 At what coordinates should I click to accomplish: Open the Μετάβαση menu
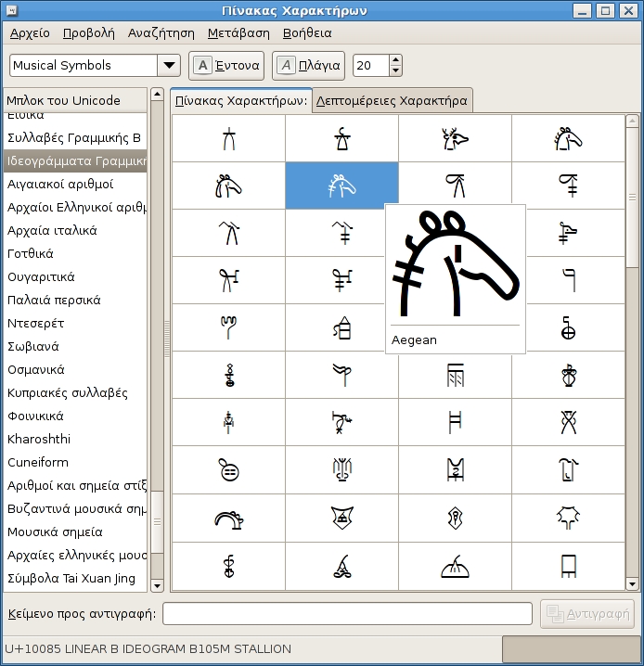pos(238,32)
